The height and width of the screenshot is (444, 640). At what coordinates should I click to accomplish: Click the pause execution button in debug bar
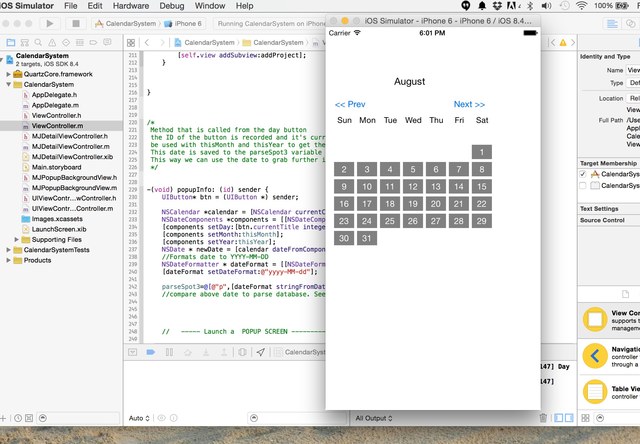click(x=169, y=352)
